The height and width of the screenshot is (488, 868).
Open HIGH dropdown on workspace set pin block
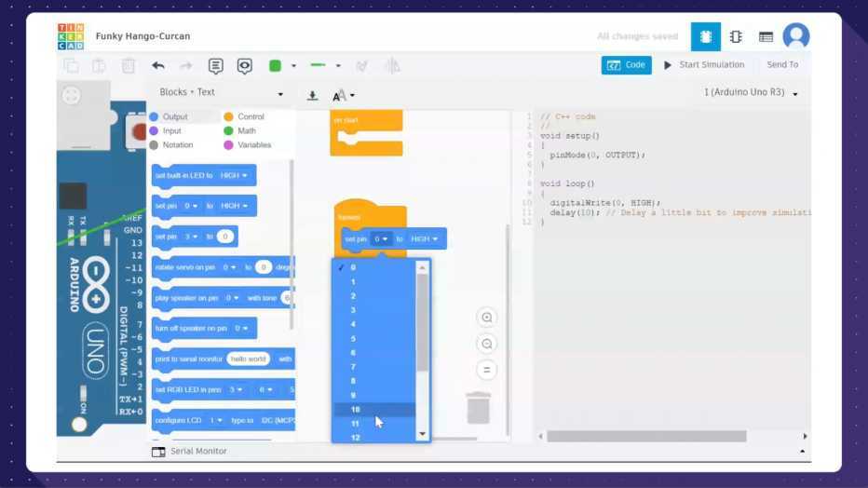click(x=423, y=239)
